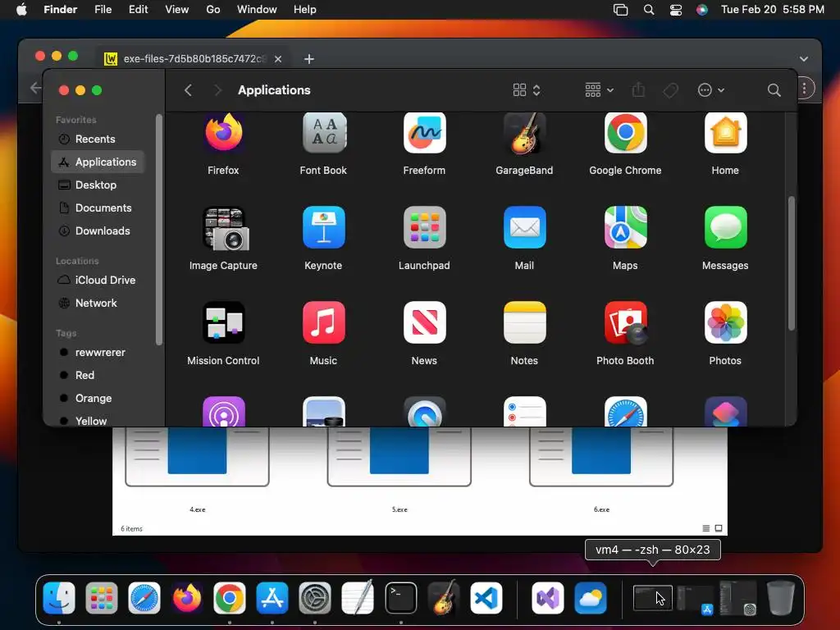Select the News app icon

(x=424, y=322)
